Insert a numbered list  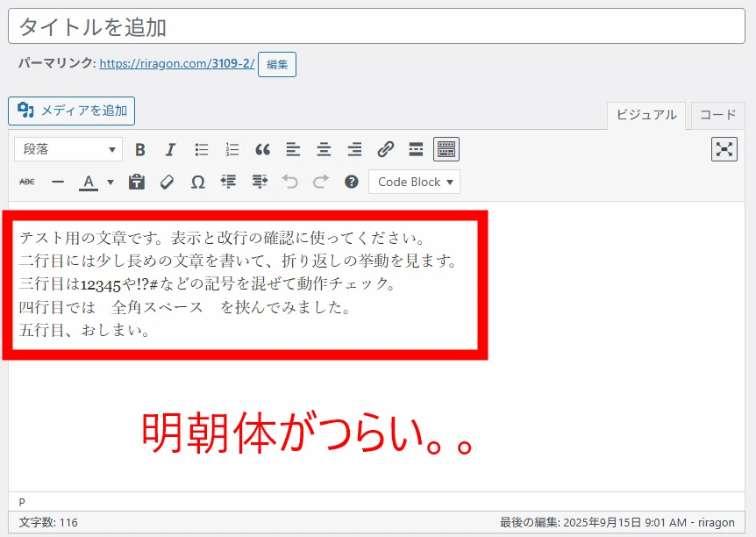pos(232,149)
